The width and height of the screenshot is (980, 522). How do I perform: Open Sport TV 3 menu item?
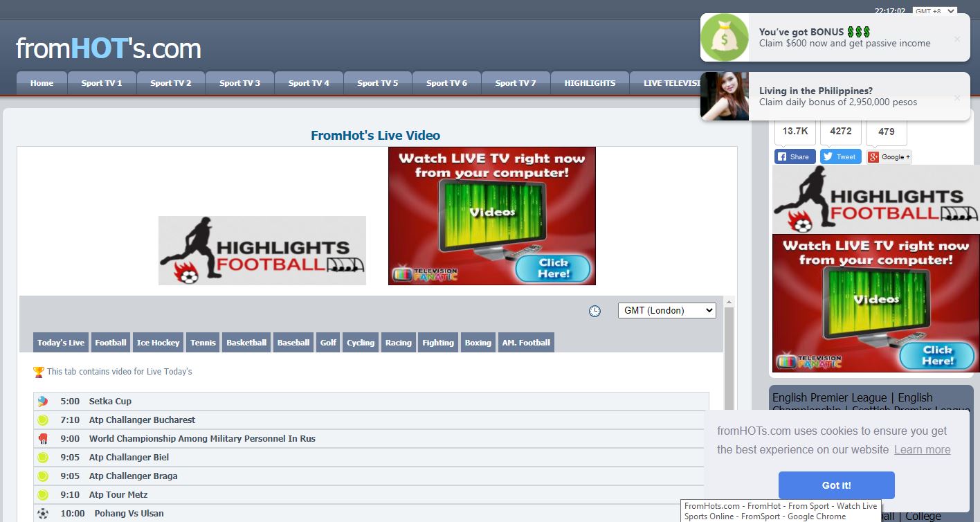coord(239,83)
